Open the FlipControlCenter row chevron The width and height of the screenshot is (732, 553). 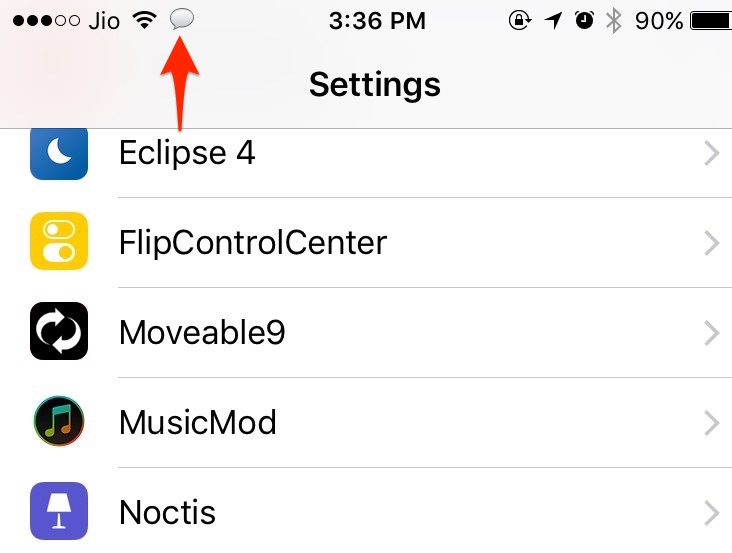(x=711, y=242)
